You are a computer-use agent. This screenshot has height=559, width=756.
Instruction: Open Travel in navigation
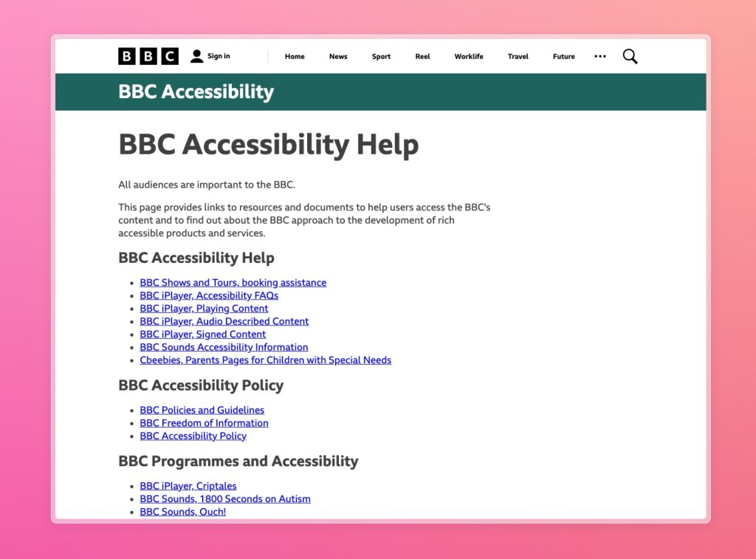(518, 56)
